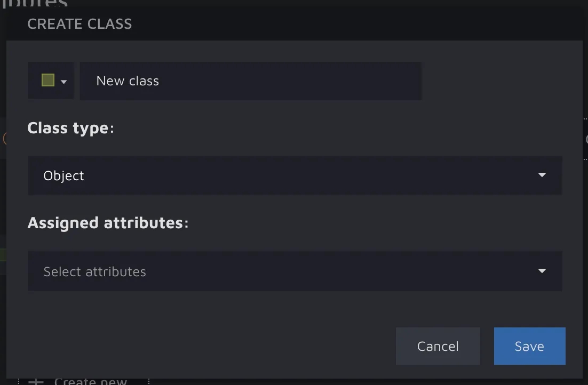Click the arrow on Select attributes field
The image size is (588, 385).
[x=542, y=271]
